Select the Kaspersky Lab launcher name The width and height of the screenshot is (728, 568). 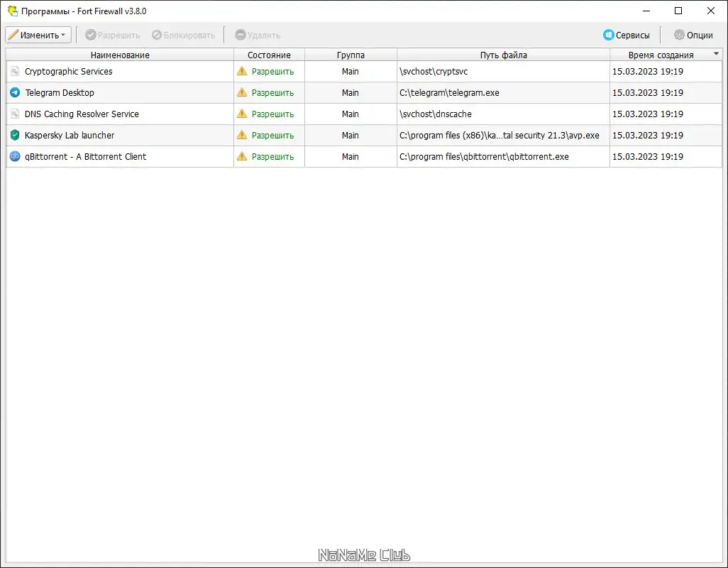click(x=70, y=136)
